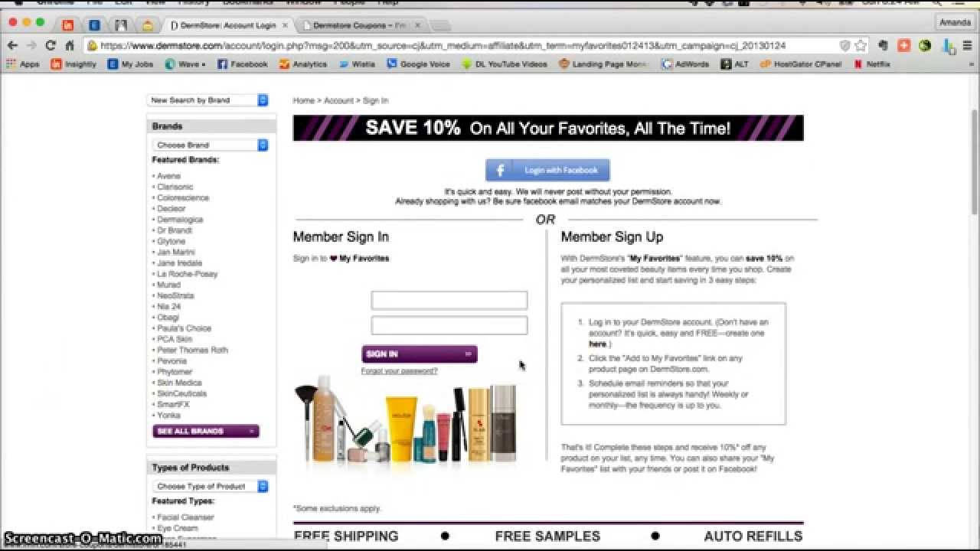Click SEE ALL BRANDS button
Image resolution: width=980 pixels, height=551 pixels.
(206, 431)
